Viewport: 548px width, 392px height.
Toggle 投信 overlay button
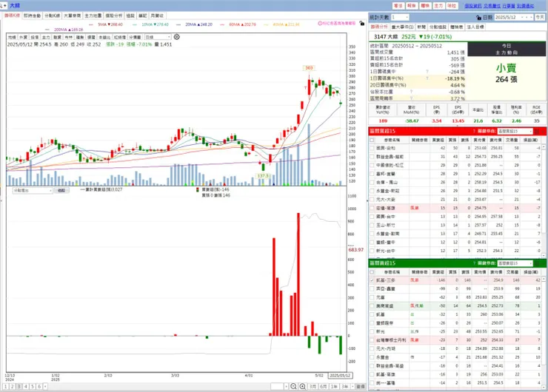35,37
